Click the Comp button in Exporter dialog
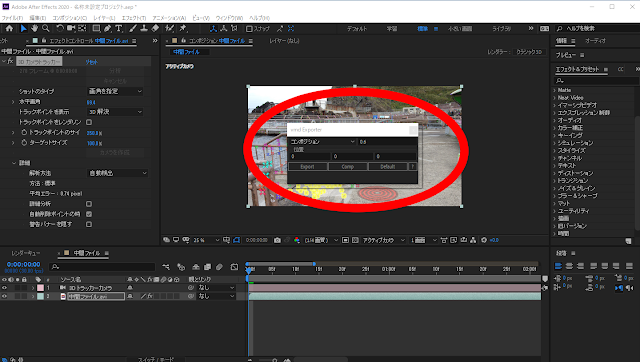 (x=347, y=167)
